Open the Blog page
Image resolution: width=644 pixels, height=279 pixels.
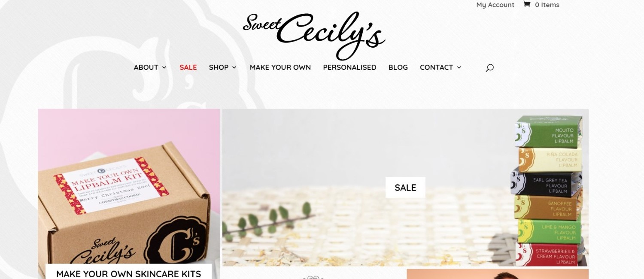click(398, 67)
